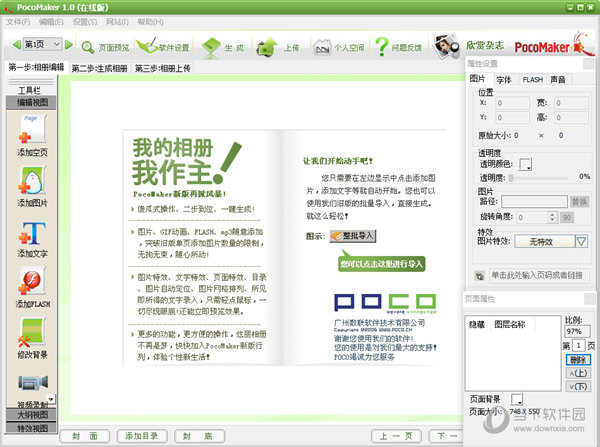The image size is (600, 447).
Task: Click 添加图片 add picture tool
Action: [32, 186]
